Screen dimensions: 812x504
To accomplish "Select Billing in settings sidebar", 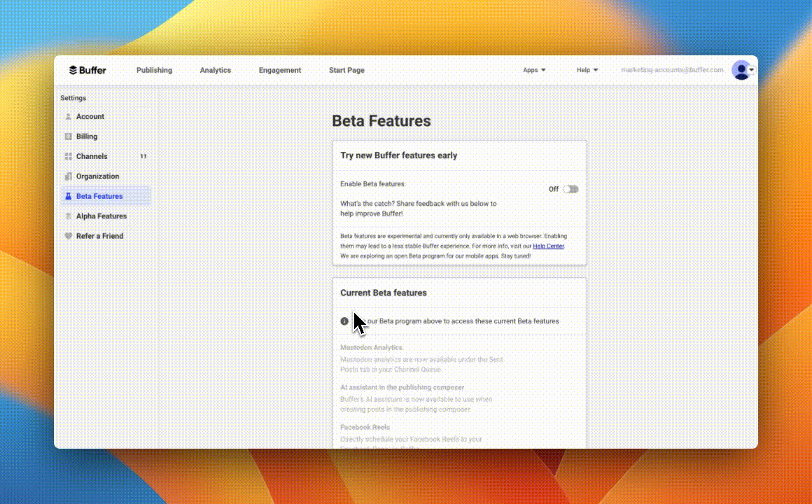I will 106,136.
